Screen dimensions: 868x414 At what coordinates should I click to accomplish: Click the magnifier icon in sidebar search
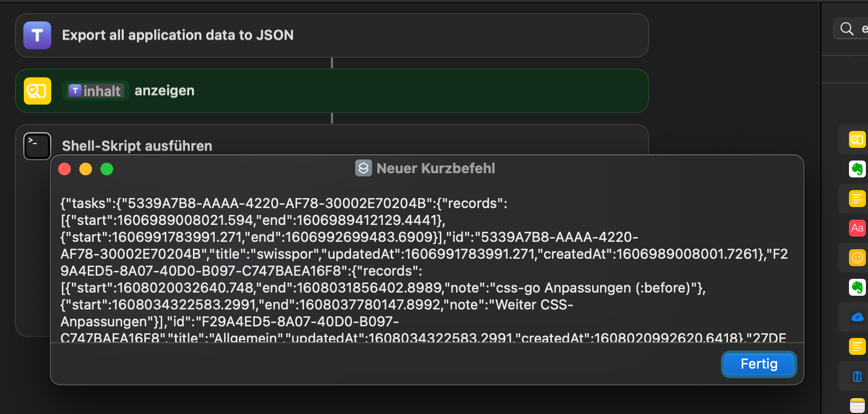click(x=847, y=29)
